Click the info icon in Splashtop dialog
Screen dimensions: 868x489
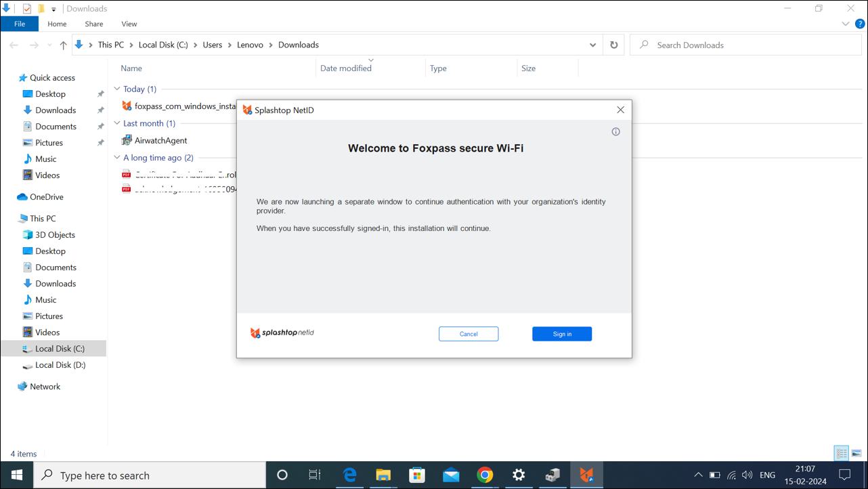[615, 132]
